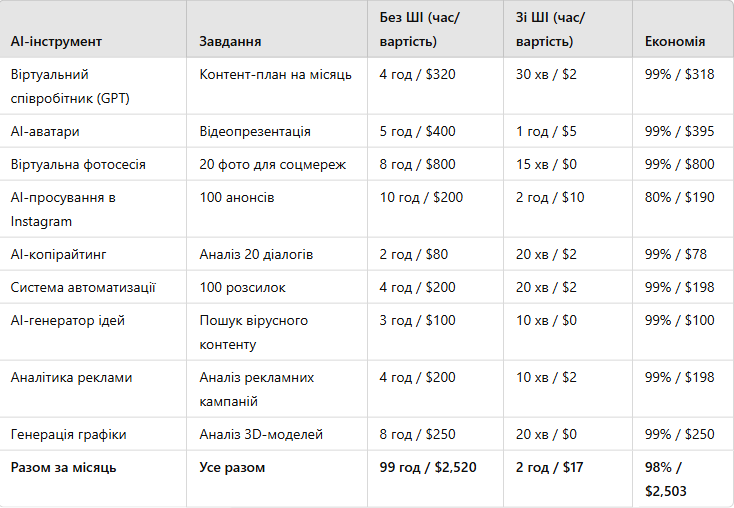Select the 'Зі ШІ (час/вартість)' header cell
734x508 pixels.
[x=550, y=30]
